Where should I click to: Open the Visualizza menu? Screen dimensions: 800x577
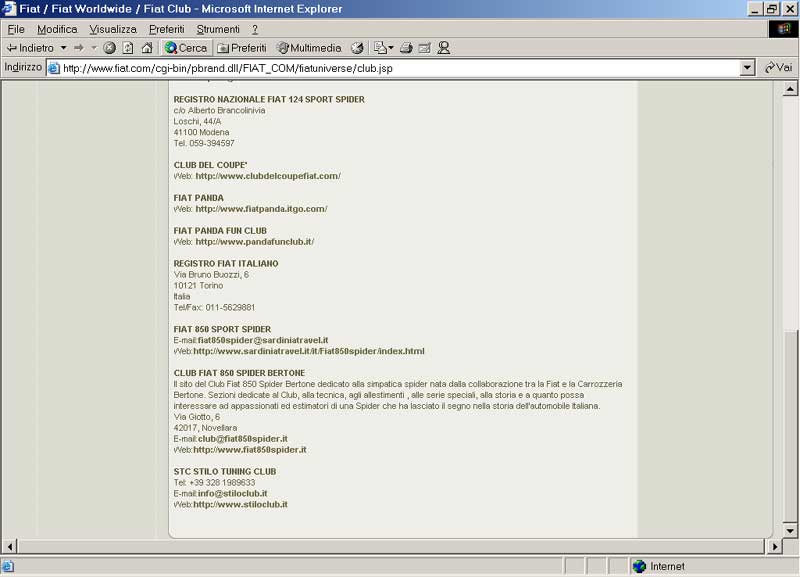[113, 29]
